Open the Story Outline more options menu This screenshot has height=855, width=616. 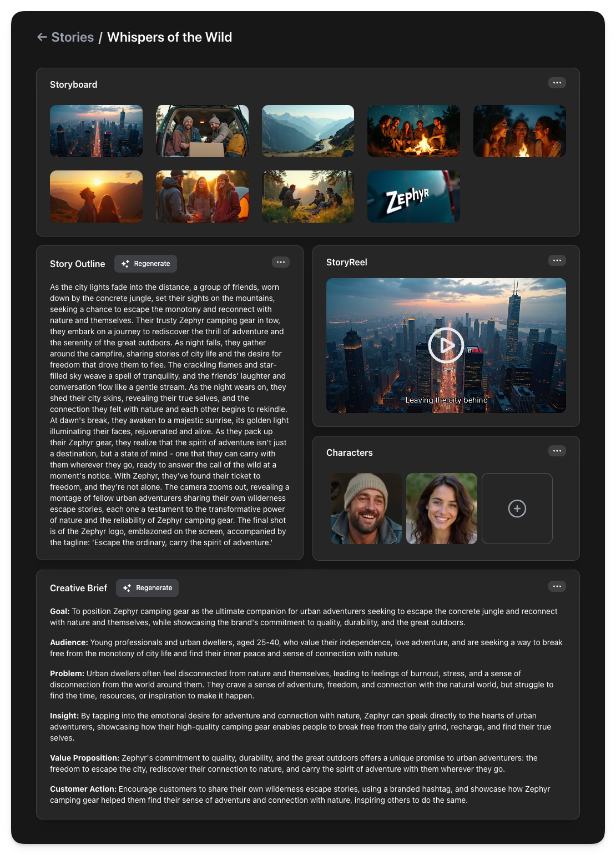281,262
